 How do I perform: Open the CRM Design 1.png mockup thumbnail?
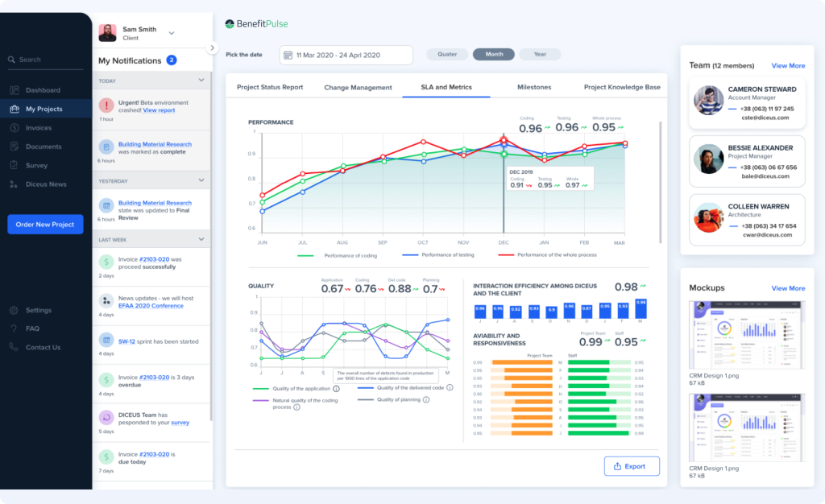[747, 335]
